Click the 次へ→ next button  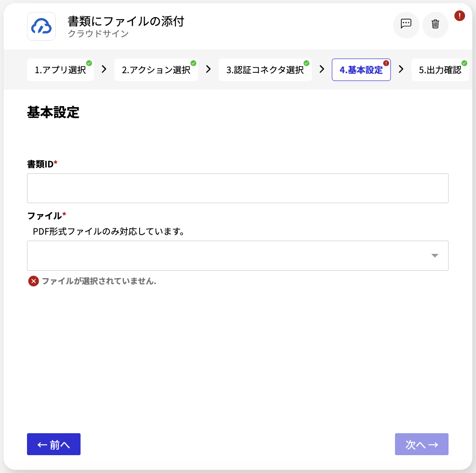click(422, 444)
